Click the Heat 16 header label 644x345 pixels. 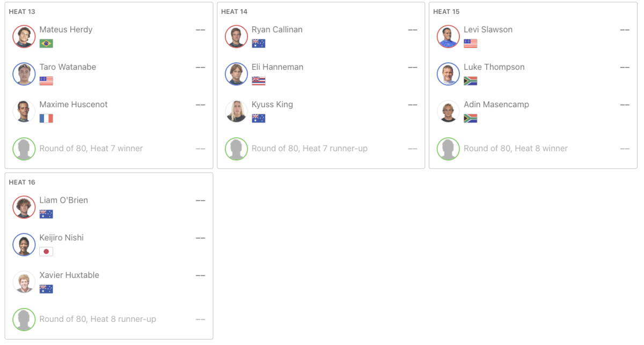click(22, 182)
